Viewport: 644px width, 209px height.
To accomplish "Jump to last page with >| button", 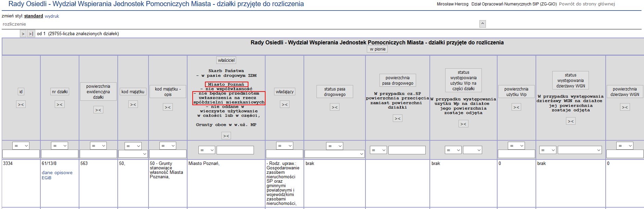I will [x=31, y=34].
